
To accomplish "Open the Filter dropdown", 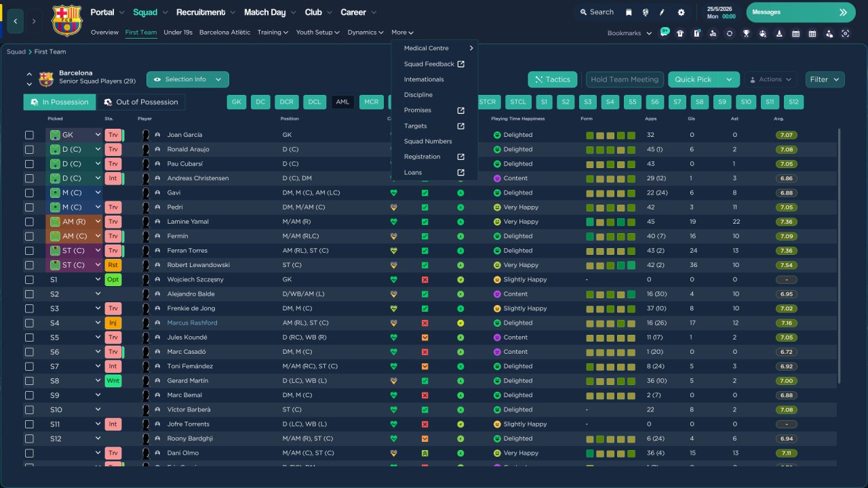I will click(x=825, y=79).
